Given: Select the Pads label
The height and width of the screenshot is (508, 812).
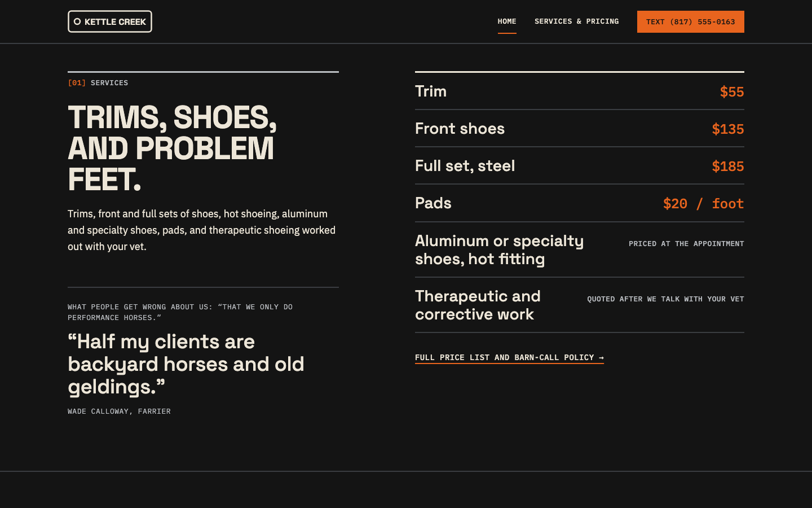Looking at the screenshot, I should [433, 203].
